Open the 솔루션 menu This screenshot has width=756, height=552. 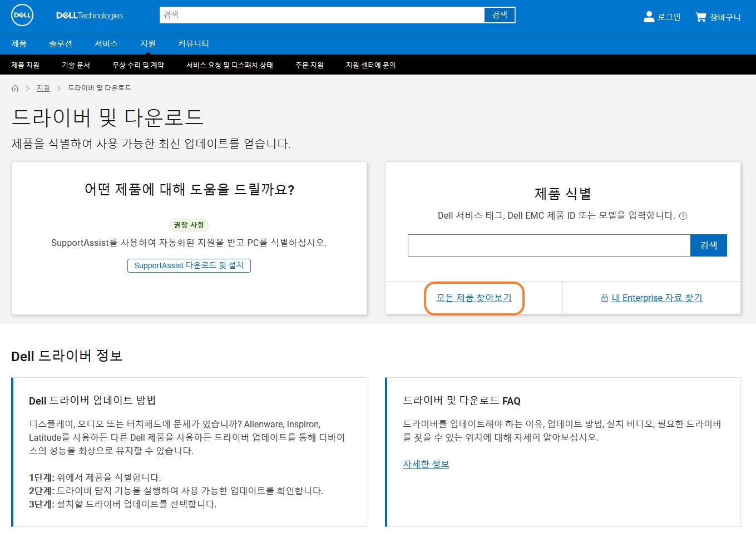(x=61, y=43)
